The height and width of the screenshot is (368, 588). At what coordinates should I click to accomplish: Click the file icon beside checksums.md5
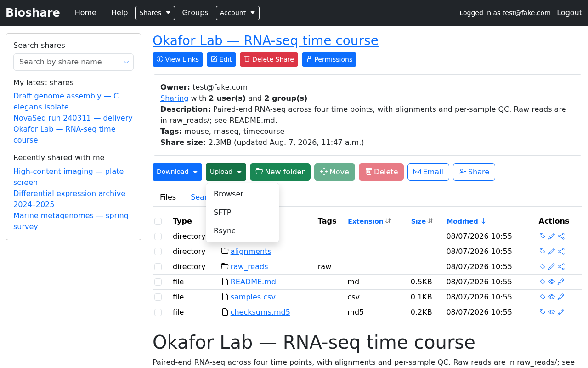pyautogui.click(x=225, y=312)
